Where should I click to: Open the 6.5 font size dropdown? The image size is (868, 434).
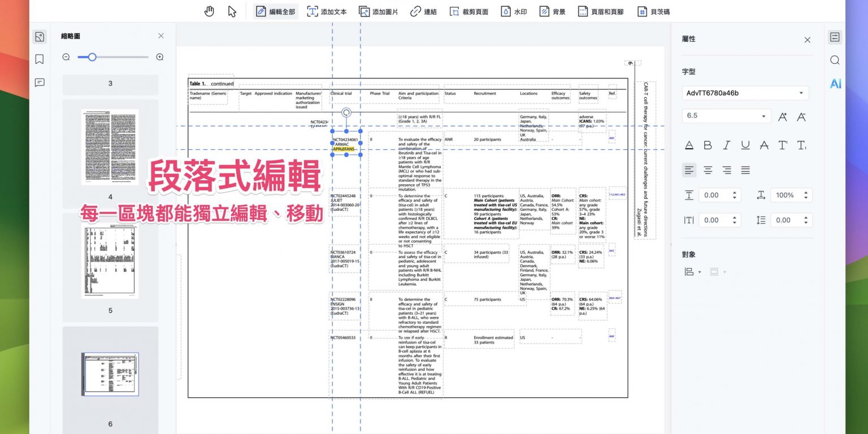click(x=726, y=116)
